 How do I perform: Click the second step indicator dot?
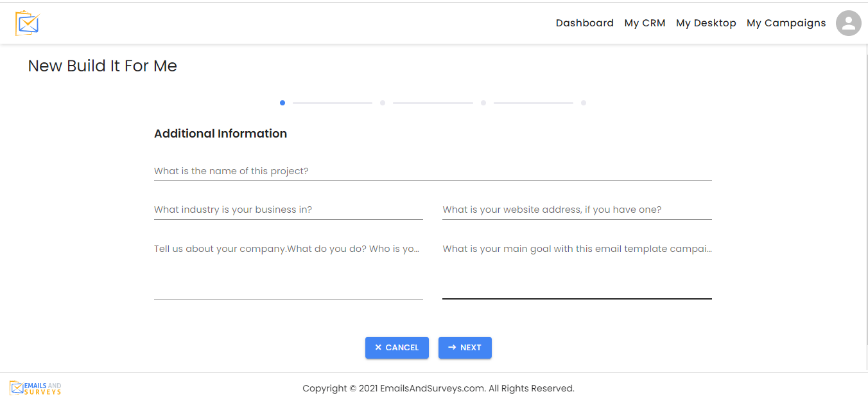click(383, 103)
